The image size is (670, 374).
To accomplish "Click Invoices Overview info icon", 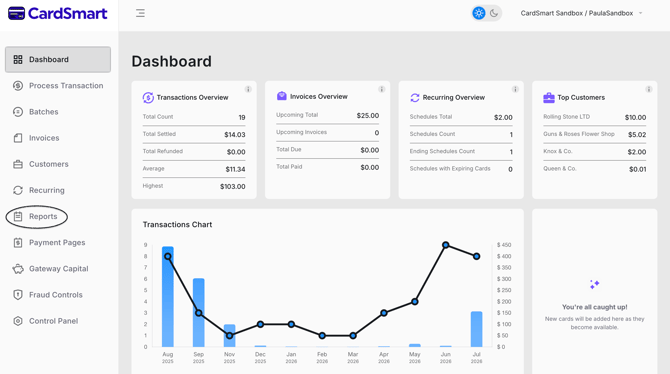I will tap(382, 89).
